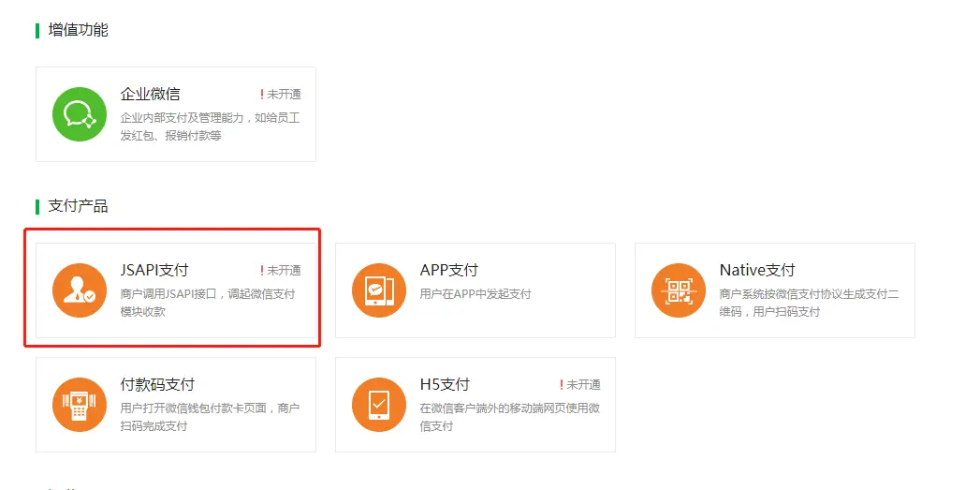Click red exclamation mark on 企业微信 card
980x490 pixels.
[x=262, y=95]
